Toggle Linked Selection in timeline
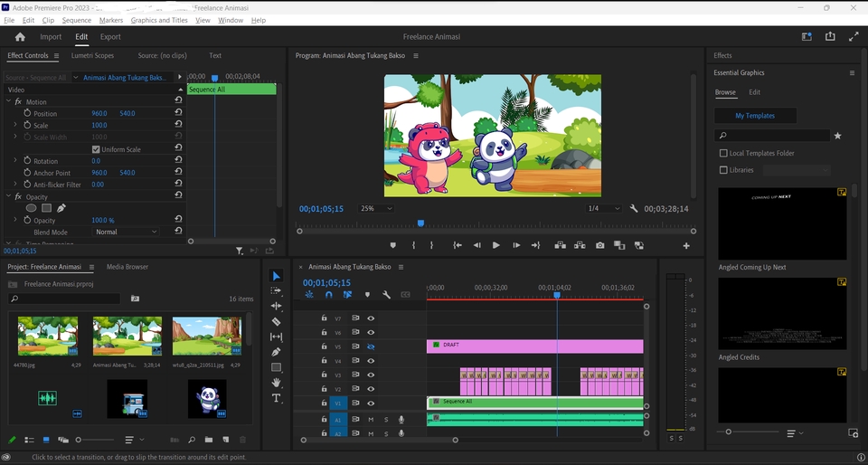The image size is (868, 465). tap(347, 295)
